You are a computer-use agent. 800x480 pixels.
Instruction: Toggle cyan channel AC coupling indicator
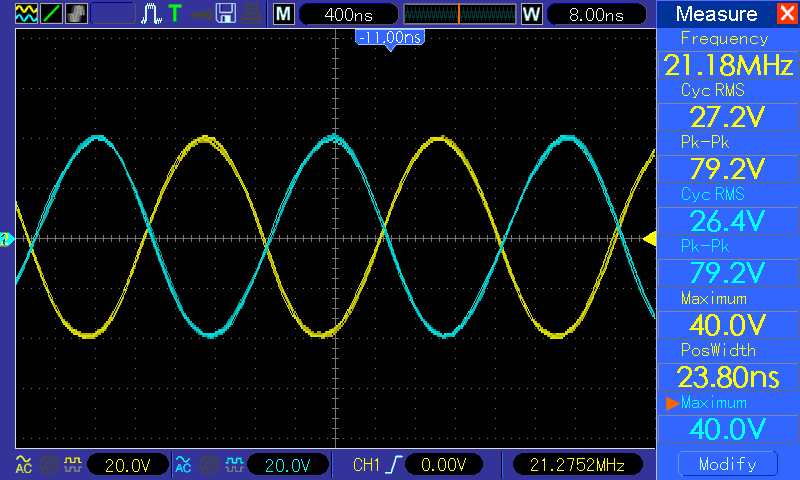pos(182,465)
